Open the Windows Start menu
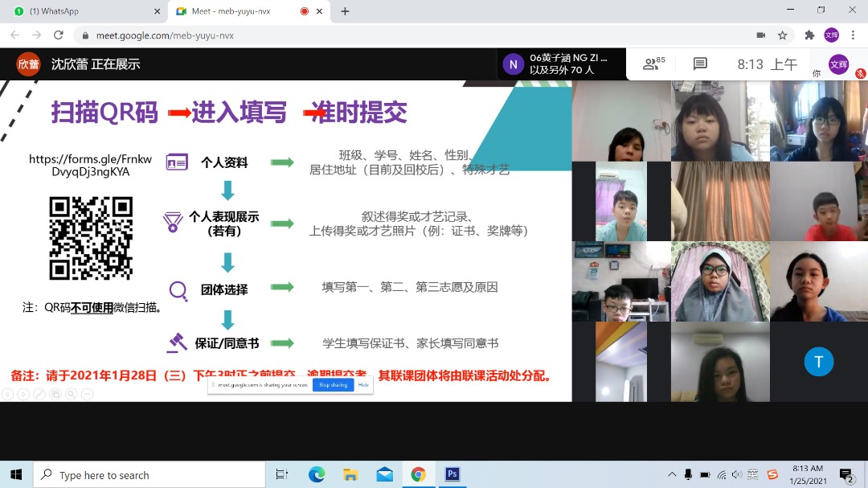The height and width of the screenshot is (488, 868). (x=16, y=474)
